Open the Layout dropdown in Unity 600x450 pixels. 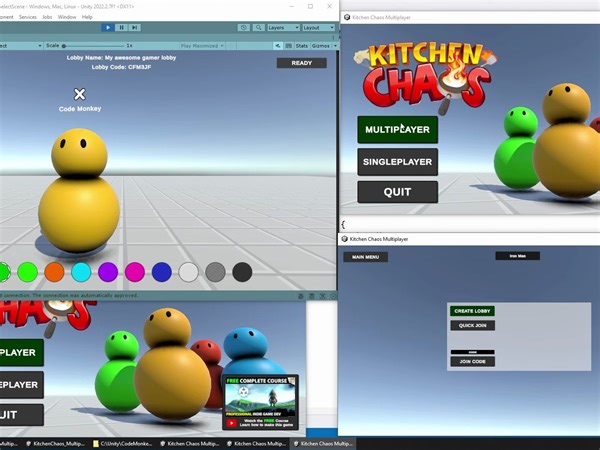tap(318, 28)
